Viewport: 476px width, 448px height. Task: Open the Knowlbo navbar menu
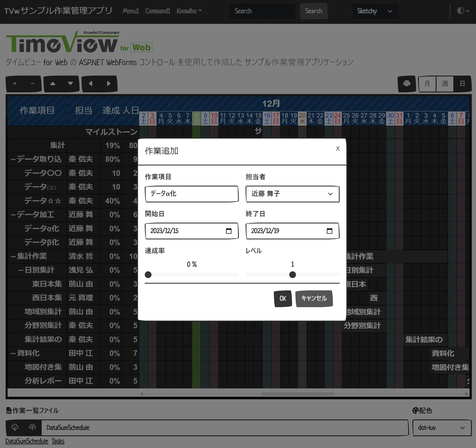[x=189, y=11]
